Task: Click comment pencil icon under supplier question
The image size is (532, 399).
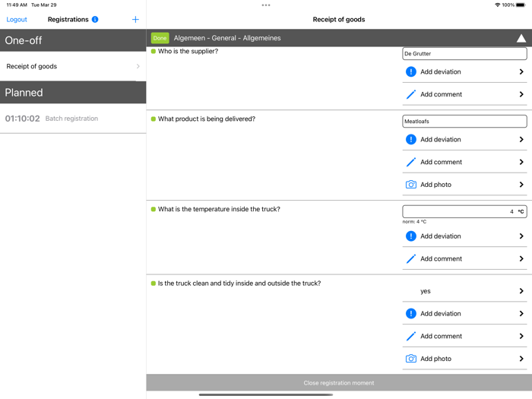Action: coord(411,94)
